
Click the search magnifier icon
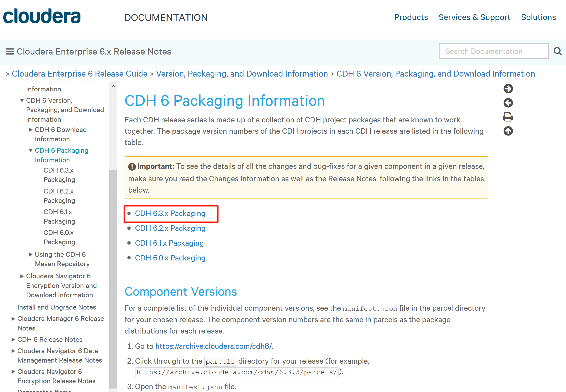pos(557,51)
